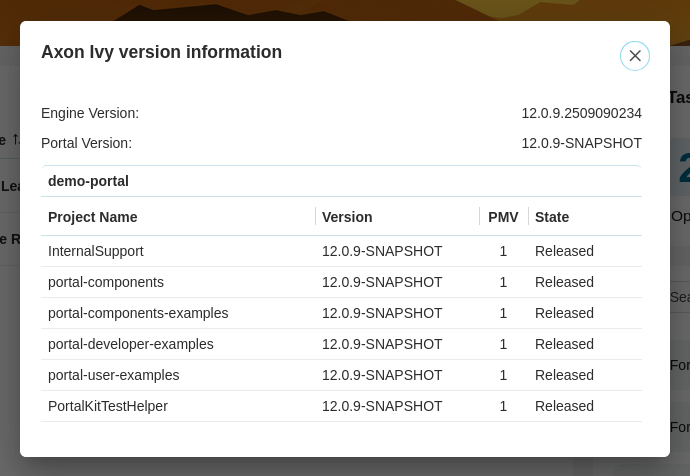Click the dialog title Axon Ivy version information

pyautogui.click(x=161, y=52)
